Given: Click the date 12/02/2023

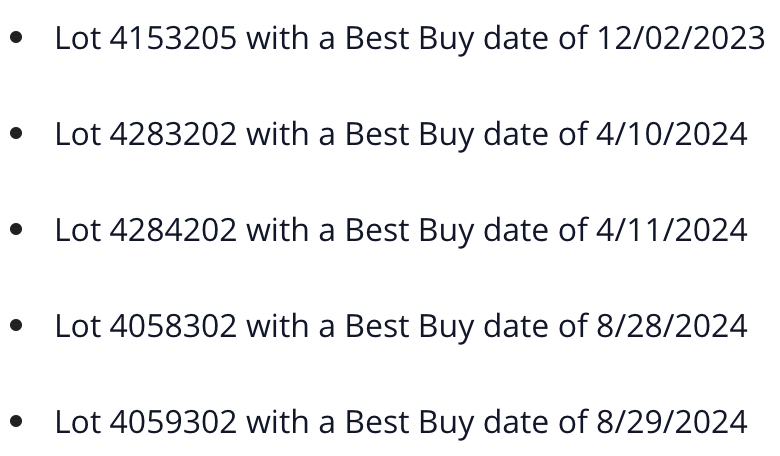Looking at the screenshot, I should coord(681,38).
